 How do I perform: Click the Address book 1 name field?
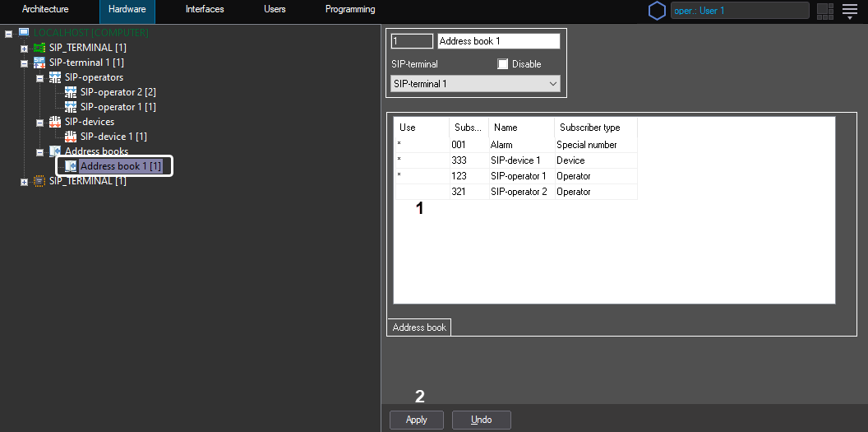(498, 41)
